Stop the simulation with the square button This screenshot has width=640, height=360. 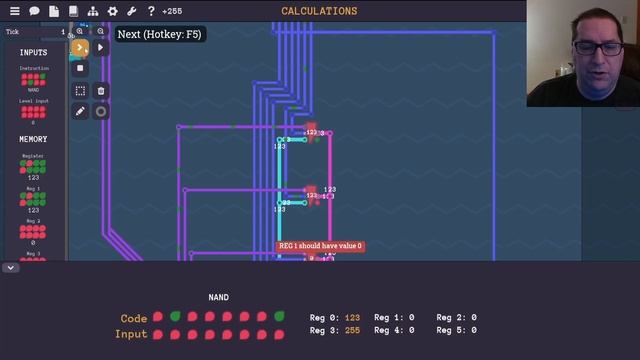coord(80,68)
